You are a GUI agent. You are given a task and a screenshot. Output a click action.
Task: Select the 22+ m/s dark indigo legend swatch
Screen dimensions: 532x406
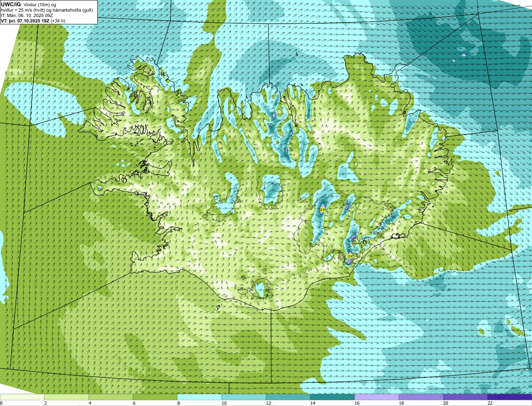(510, 397)
